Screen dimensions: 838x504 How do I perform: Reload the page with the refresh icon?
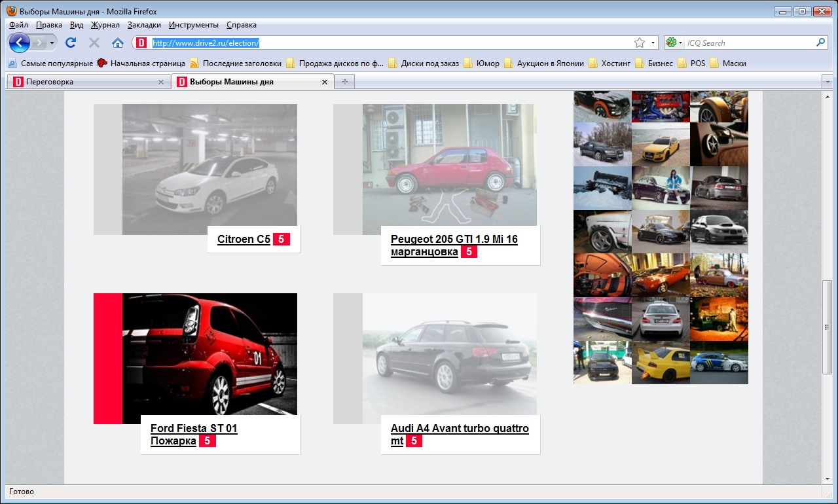tap(71, 43)
